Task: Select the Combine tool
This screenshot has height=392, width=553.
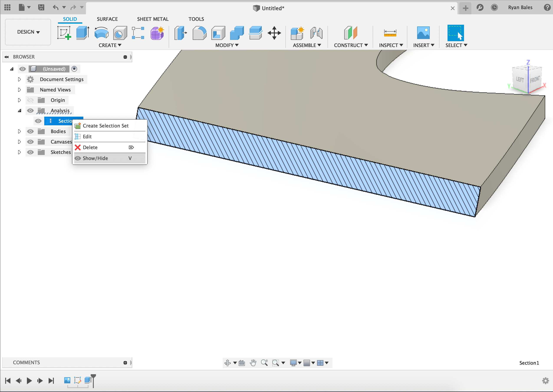Action: click(237, 33)
